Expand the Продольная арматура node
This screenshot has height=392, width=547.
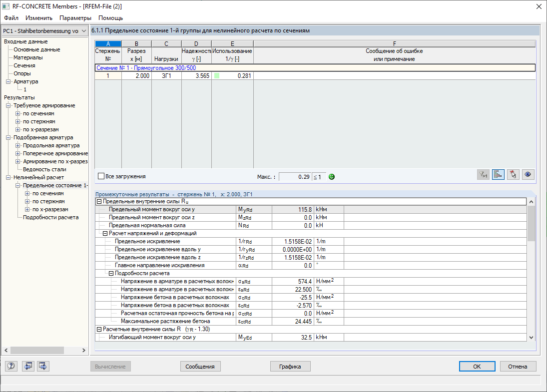tap(18, 145)
